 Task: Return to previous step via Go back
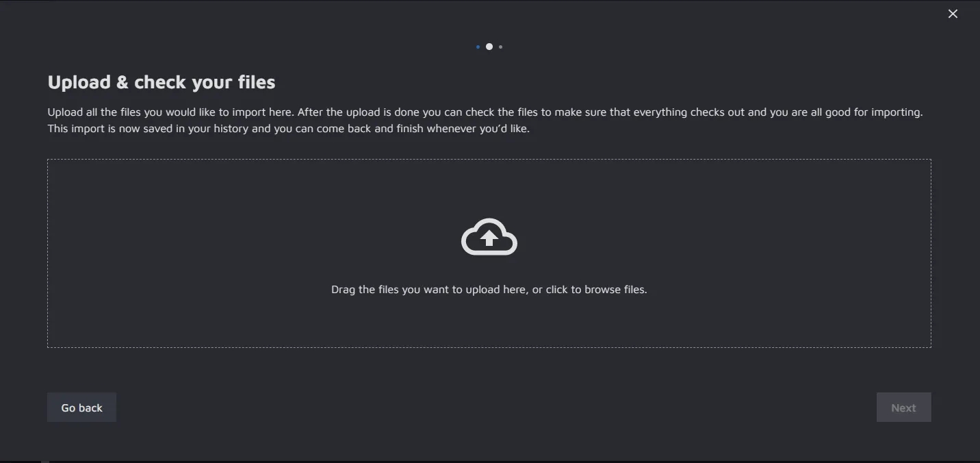pyautogui.click(x=81, y=408)
